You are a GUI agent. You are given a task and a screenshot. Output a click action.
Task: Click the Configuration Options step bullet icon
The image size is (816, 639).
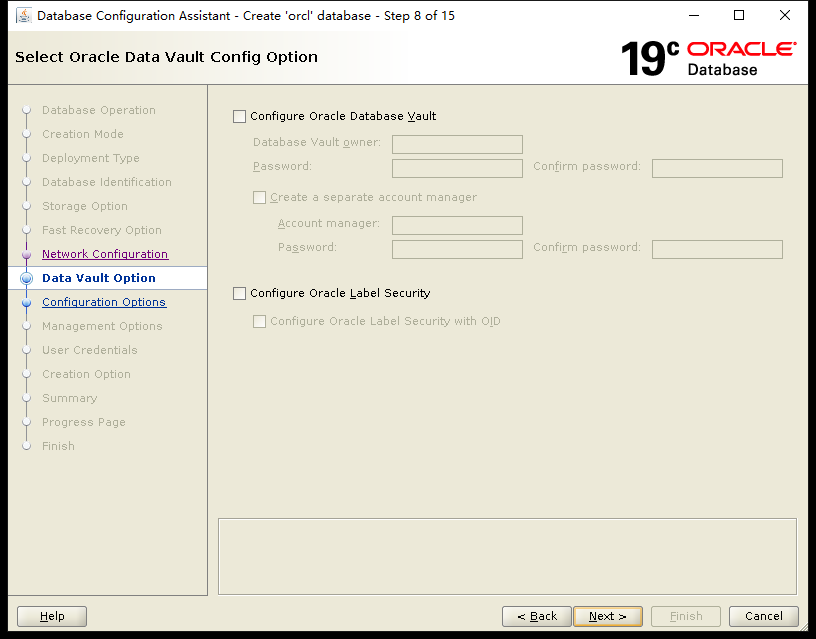(27, 302)
